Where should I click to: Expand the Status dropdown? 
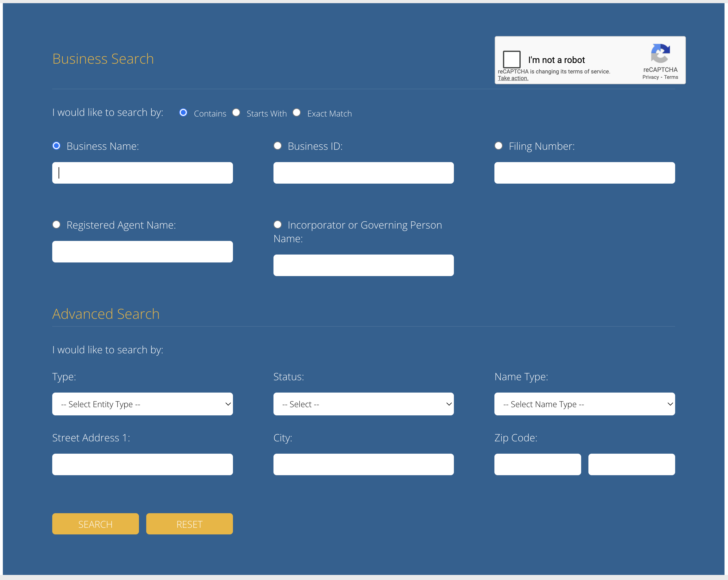(x=363, y=404)
